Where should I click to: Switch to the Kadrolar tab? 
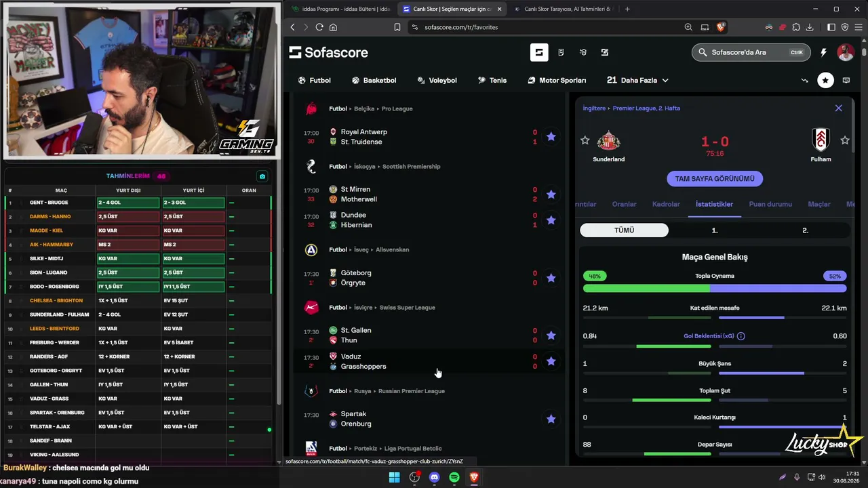click(666, 204)
